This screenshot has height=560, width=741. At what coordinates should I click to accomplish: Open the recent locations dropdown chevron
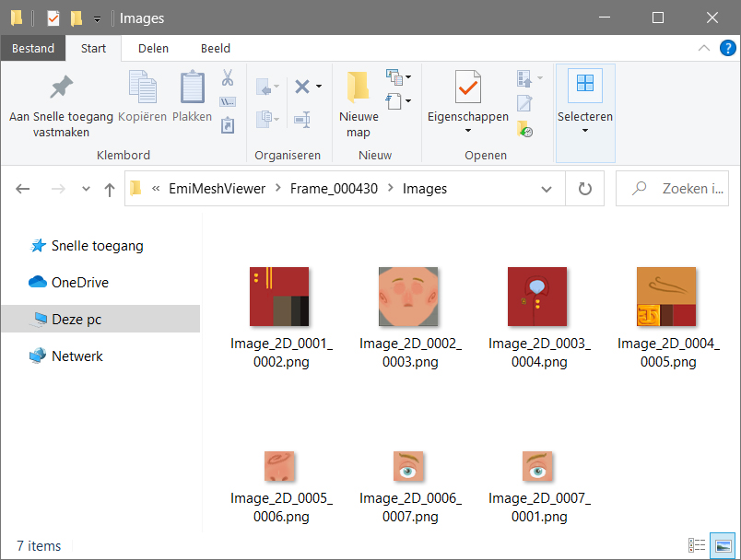pos(86,189)
